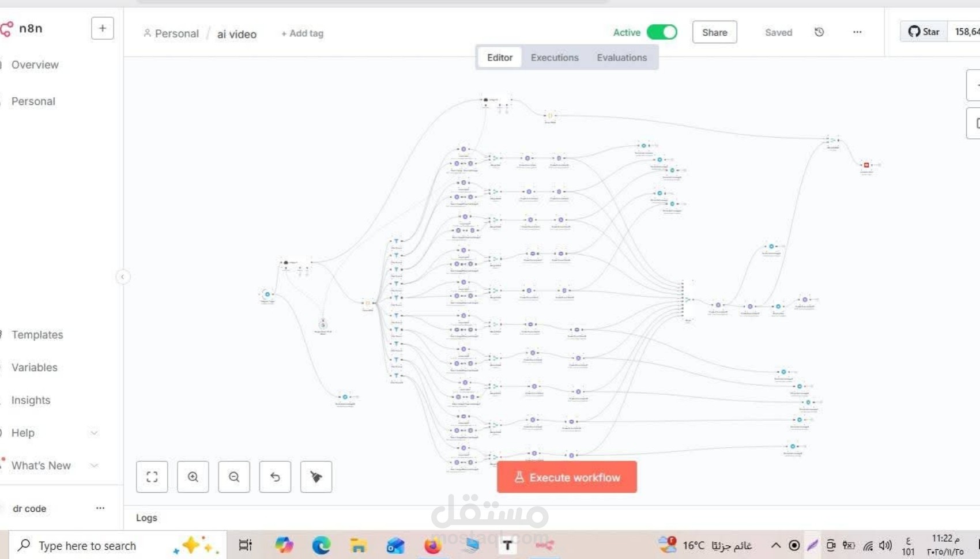Open Outlook from the taskbar
980x559 pixels.
(395, 545)
